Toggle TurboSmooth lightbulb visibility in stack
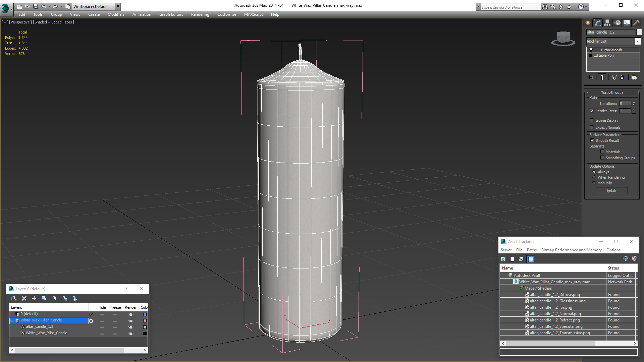The width and height of the screenshot is (644, 362). click(x=591, y=50)
